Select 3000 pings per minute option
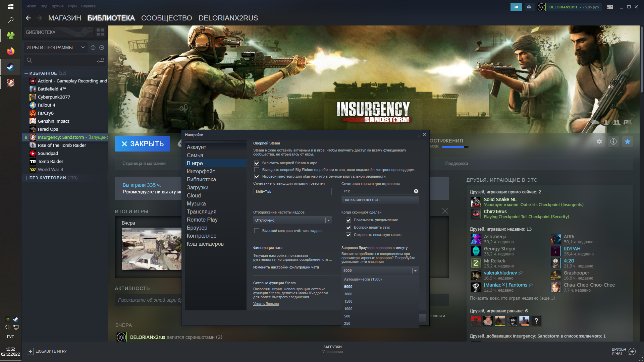Image resolution: width=644 pixels, height=362 pixels. 380,294
